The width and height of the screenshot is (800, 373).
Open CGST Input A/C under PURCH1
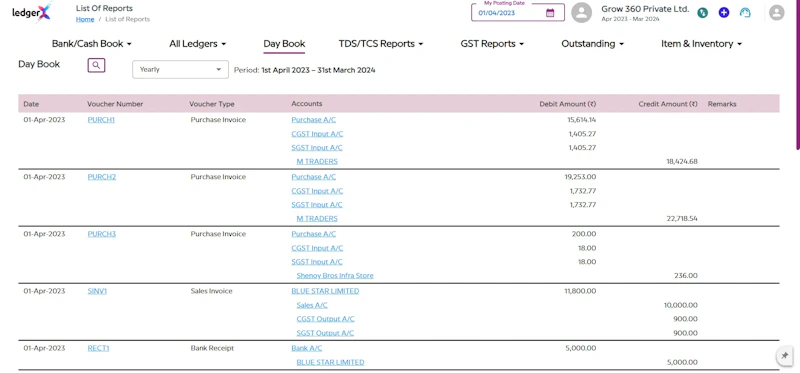(317, 134)
